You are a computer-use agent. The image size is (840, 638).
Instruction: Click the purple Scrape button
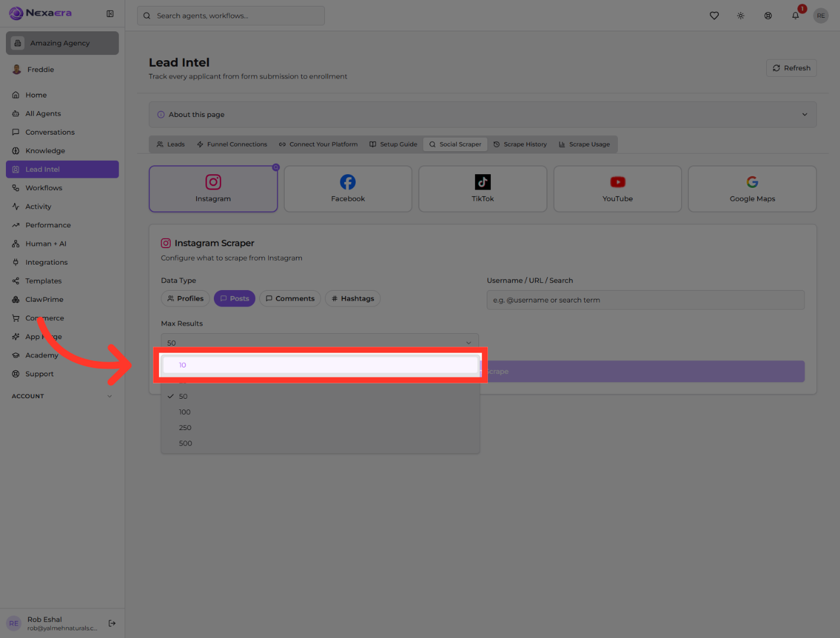pos(645,372)
